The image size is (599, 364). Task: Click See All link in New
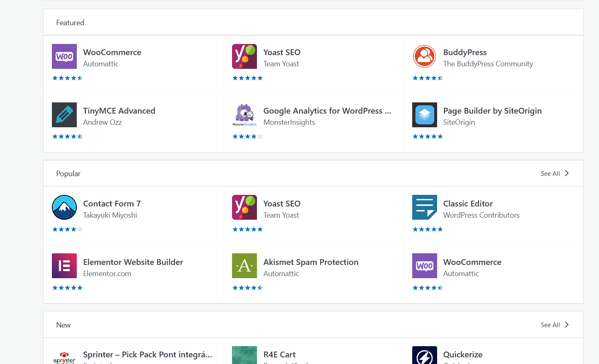click(x=550, y=325)
